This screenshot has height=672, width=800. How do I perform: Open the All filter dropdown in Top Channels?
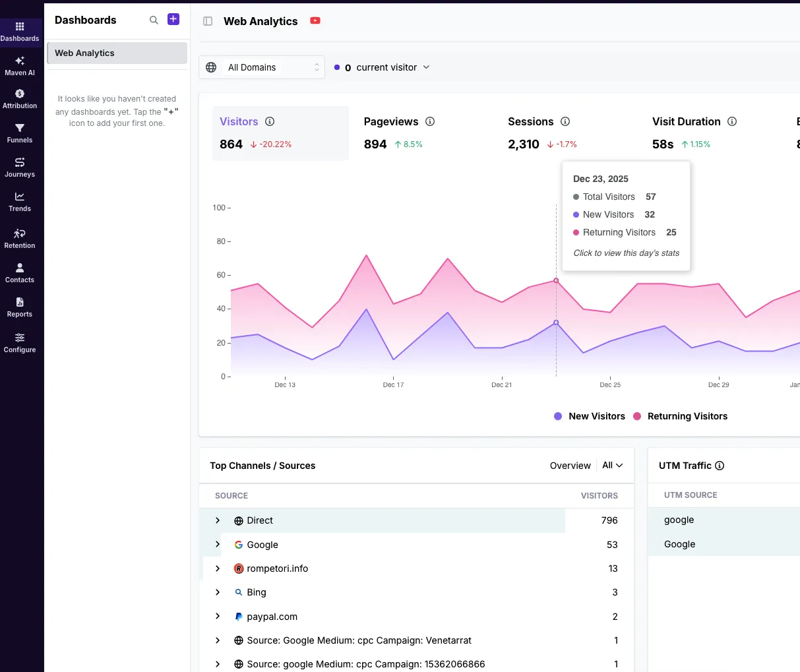tap(612, 466)
